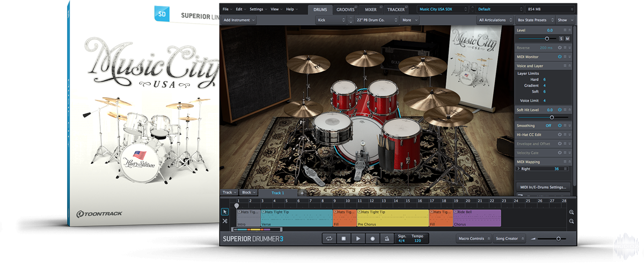
Task: Select the scissors cut tool
Action: click(x=225, y=221)
